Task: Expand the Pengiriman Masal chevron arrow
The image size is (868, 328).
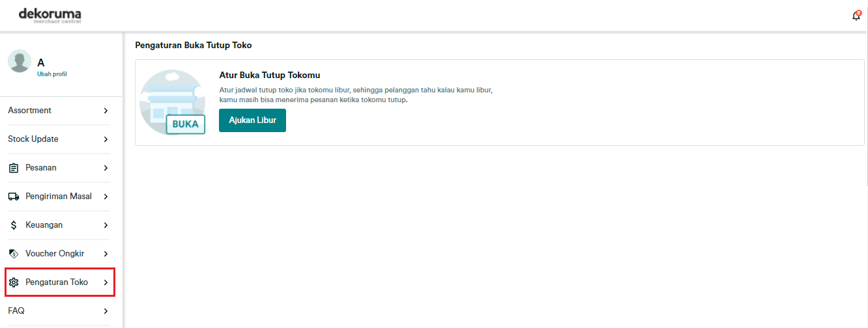Action: tap(106, 197)
